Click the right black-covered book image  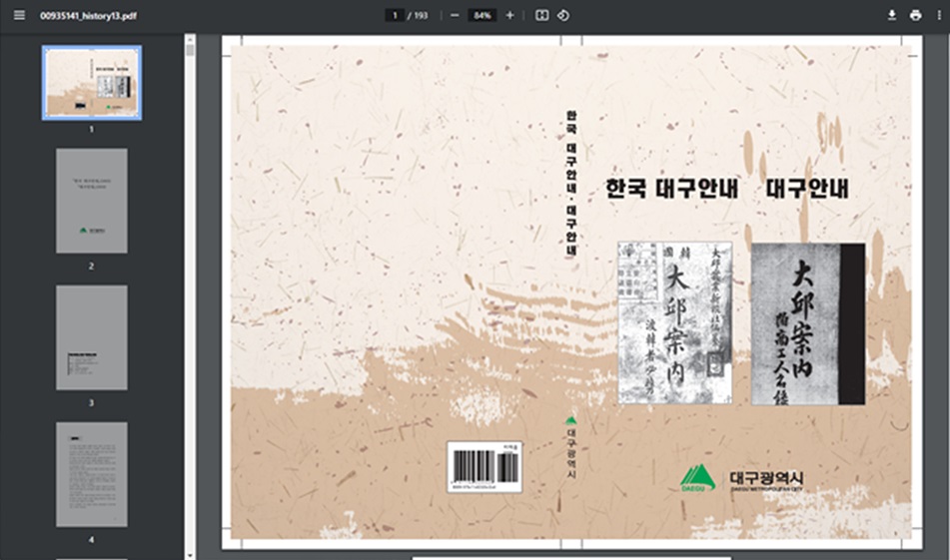click(x=807, y=323)
